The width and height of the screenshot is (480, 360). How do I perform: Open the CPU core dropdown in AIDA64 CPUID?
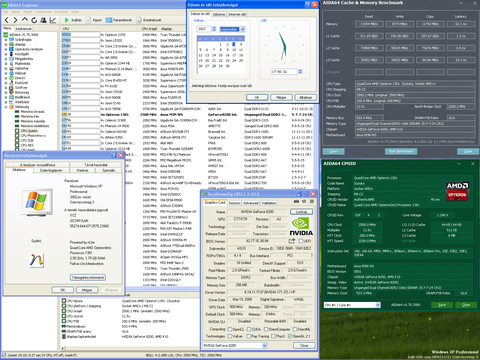coord(377,305)
